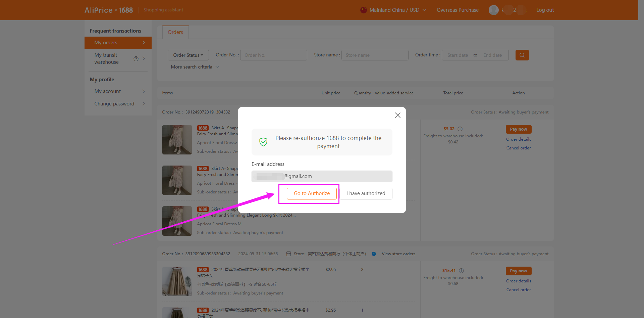Screen dimensions: 644x318
Task: Open Order details for the $15.41 order
Action: (518, 281)
